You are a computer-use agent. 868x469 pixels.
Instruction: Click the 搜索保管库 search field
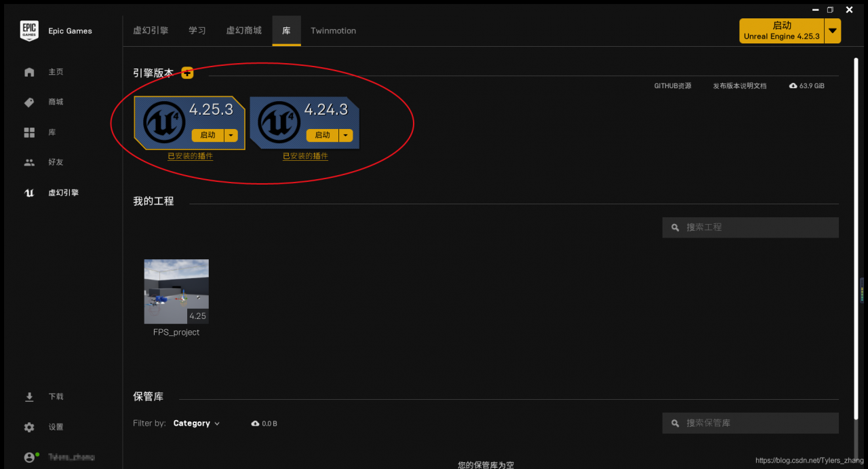click(751, 423)
